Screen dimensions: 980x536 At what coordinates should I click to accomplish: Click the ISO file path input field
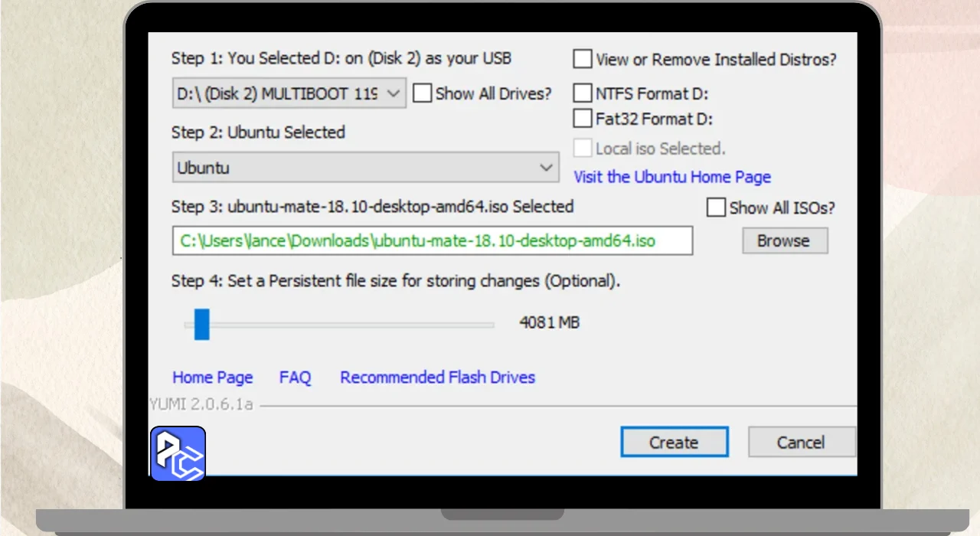coord(432,240)
